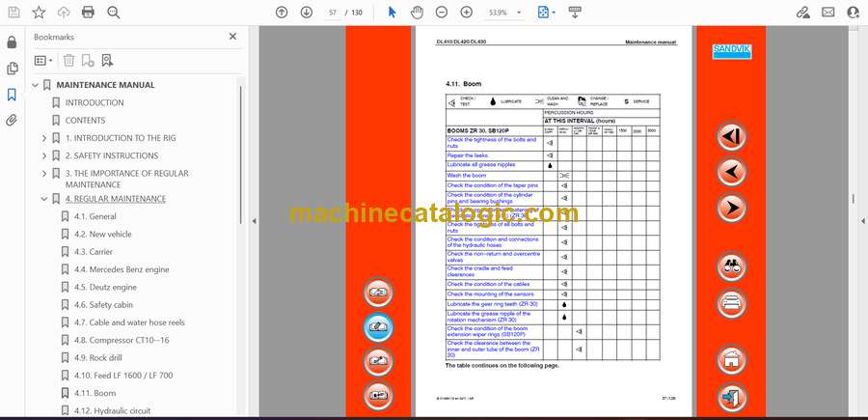
Task: Click the round home button
Action: [x=731, y=359]
